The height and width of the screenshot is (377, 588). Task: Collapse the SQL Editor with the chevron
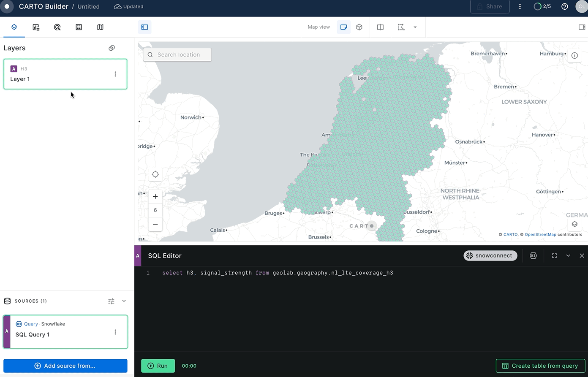coord(568,255)
